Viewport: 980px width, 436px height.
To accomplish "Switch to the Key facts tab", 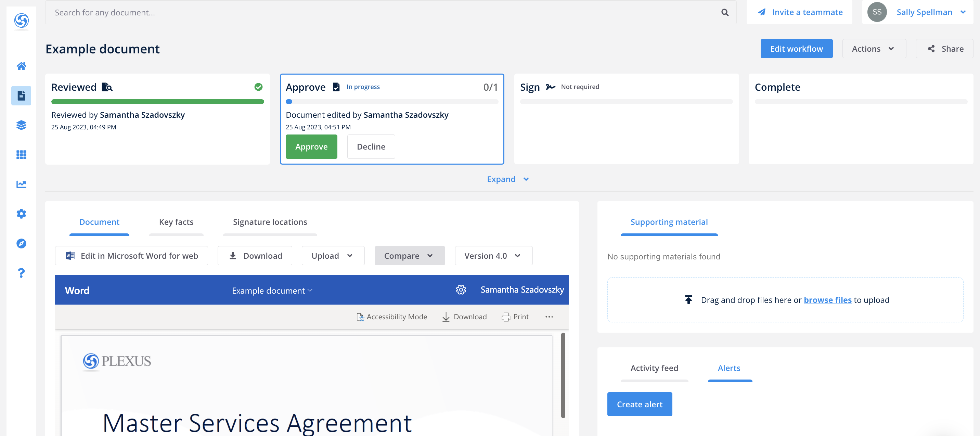I will [176, 222].
